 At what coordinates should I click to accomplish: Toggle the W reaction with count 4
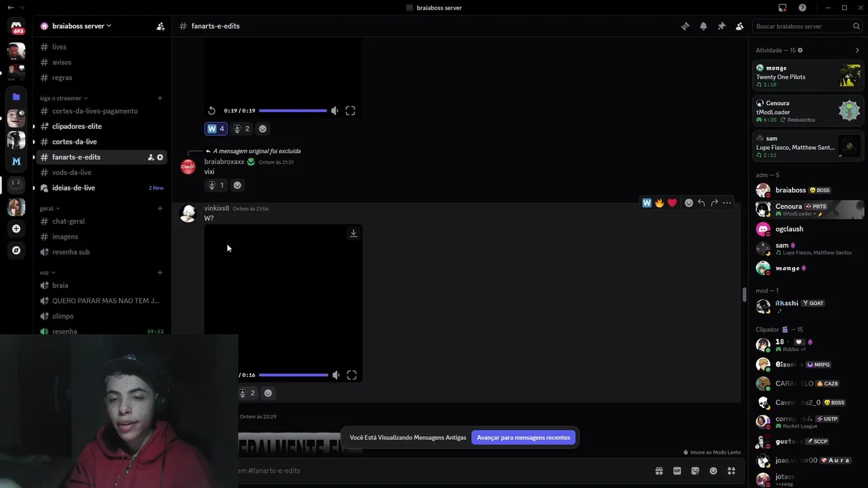216,129
